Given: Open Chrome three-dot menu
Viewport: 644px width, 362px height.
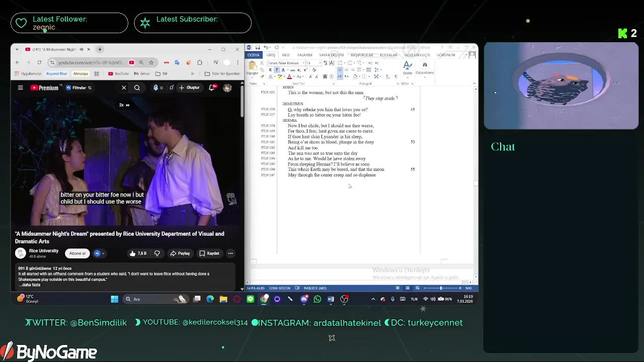Looking at the screenshot, I should [x=237, y=62].
